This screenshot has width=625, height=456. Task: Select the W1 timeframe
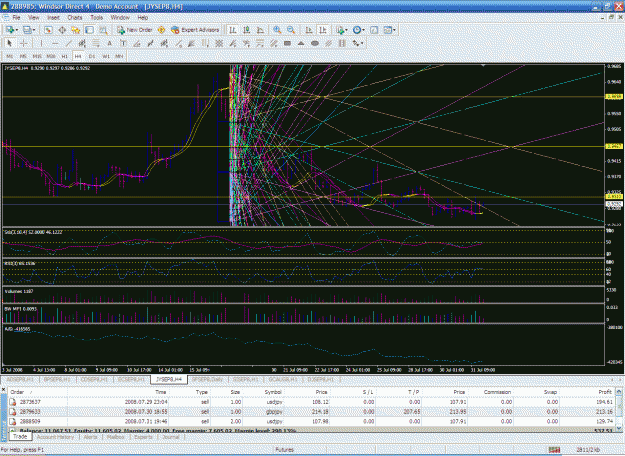point(106,56)
